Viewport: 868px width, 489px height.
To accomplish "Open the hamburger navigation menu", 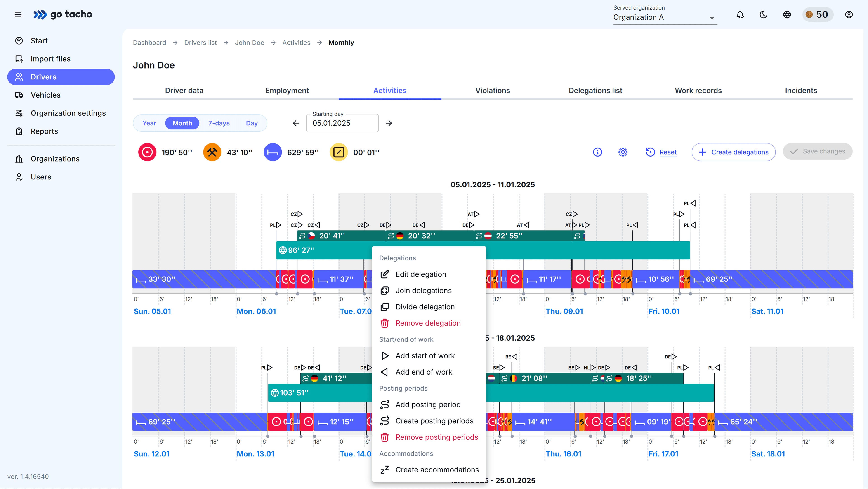I will click(x=18, y=14).
